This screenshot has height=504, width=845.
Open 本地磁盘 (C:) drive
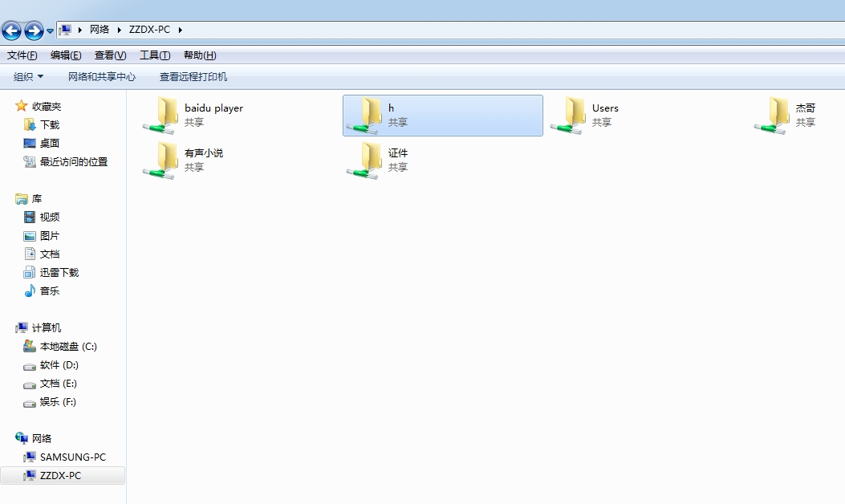click(x=68, y=346)
